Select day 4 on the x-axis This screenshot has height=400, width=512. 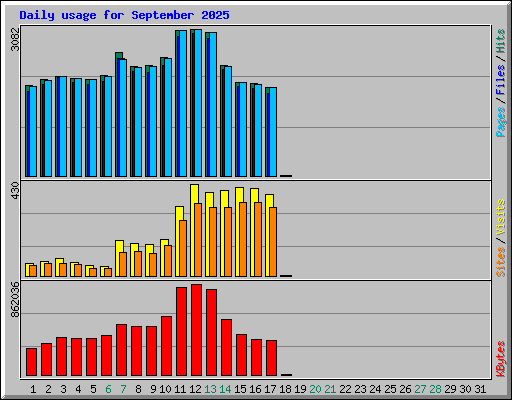tap(78, 389)
